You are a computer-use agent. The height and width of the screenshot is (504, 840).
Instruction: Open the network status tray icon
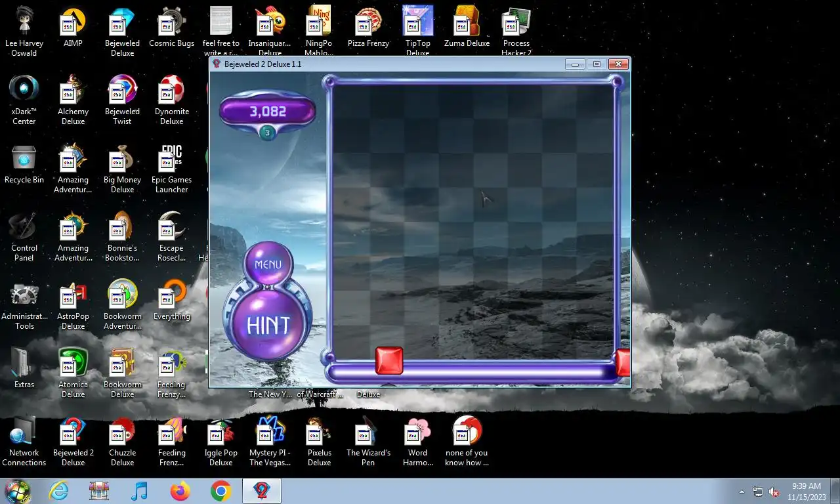click(x=758, y=492)
